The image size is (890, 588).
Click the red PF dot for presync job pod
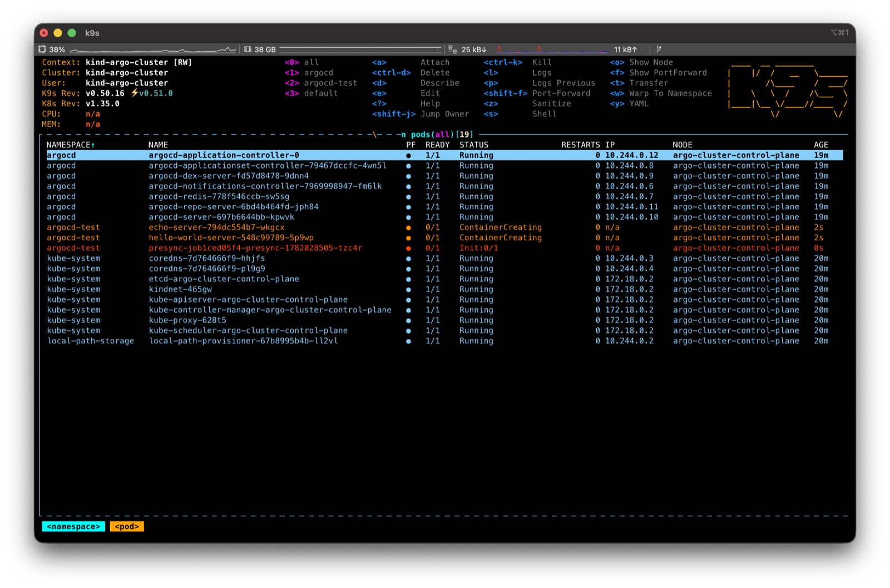click(x=408, y=248)
